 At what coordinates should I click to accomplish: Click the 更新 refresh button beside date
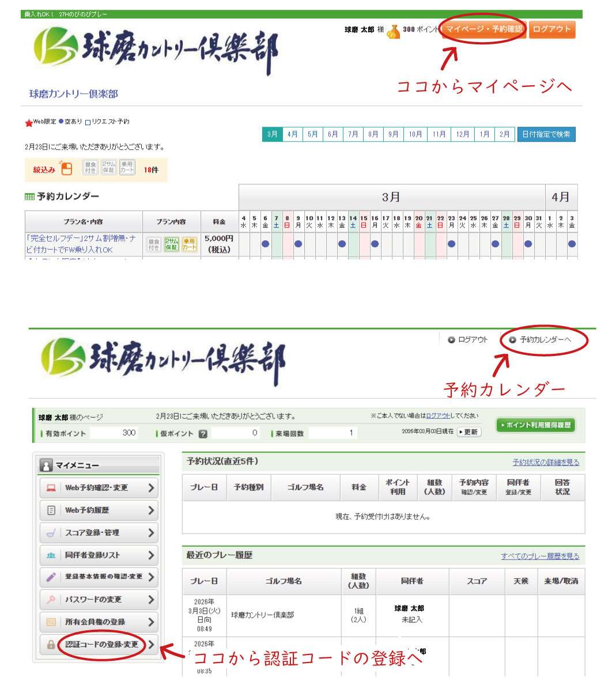[468, 432]
